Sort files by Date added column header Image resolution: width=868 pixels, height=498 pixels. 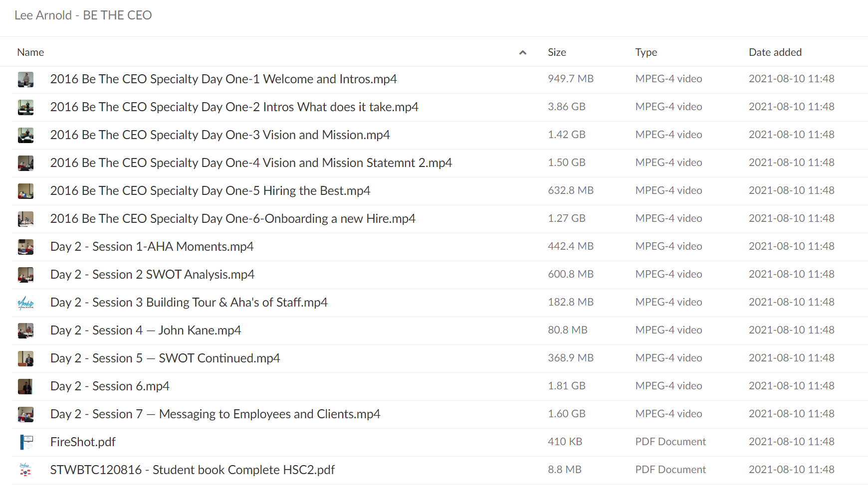775,52
